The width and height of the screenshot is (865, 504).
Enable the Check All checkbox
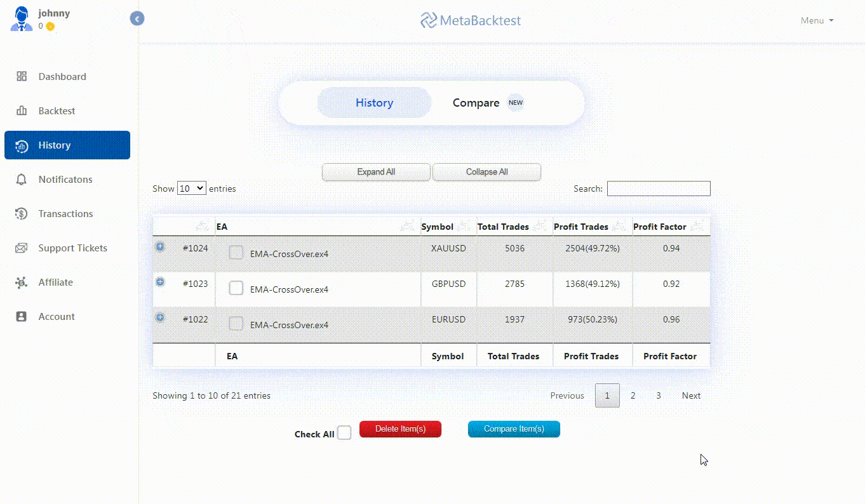pyautogui.click(x=344, y=432)
